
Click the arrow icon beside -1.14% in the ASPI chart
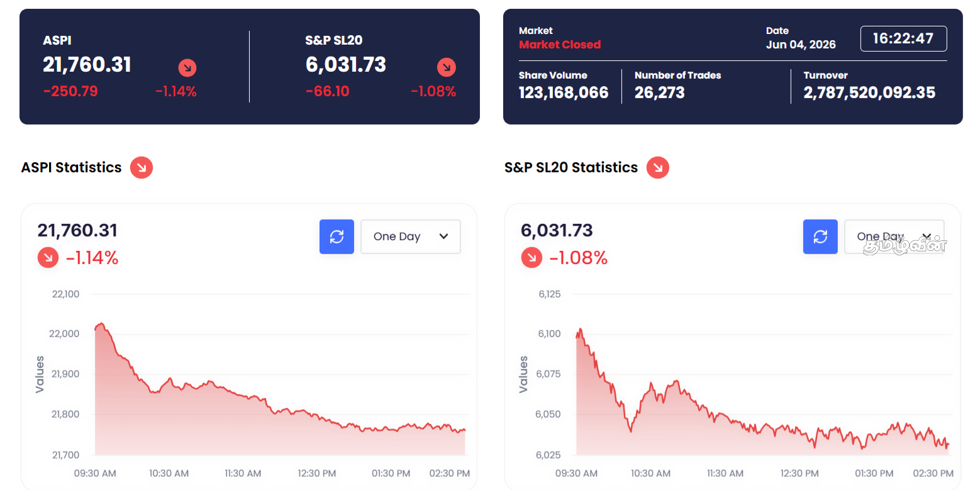(x=48, y=257)
